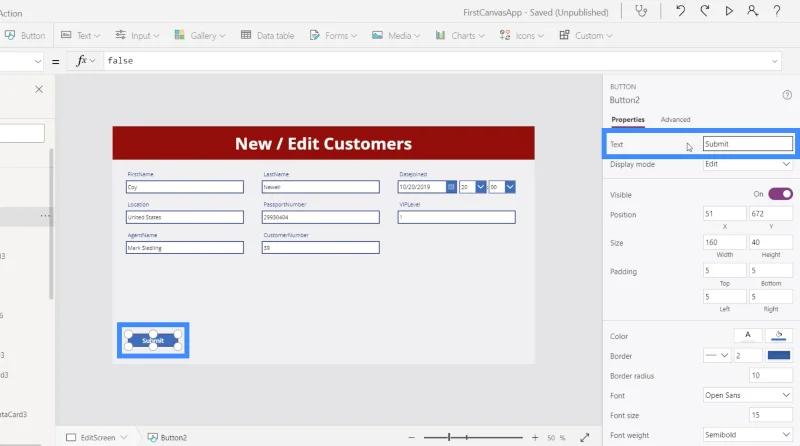Click the CustomerNumber input field
Screen dimensions: 800x446
pyautogui.click(x=320, y=247)
